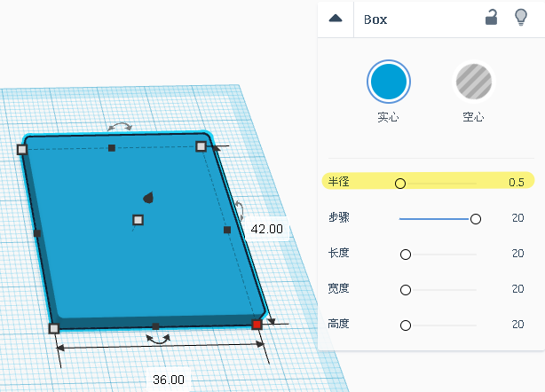Click the 高度 height slider handle
This screenshot has height=392, width=545.
[x=406, y=325]
